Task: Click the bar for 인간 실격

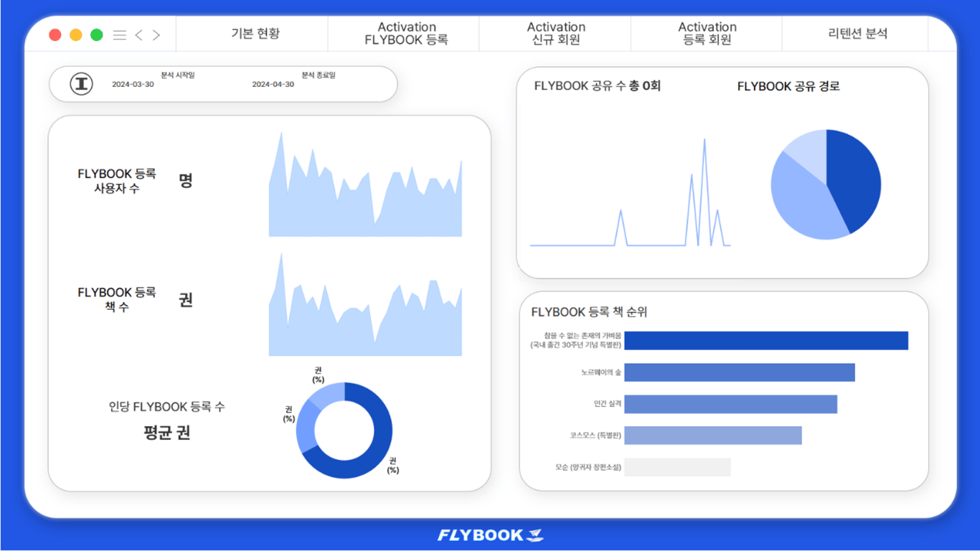Action: (730, 404)
